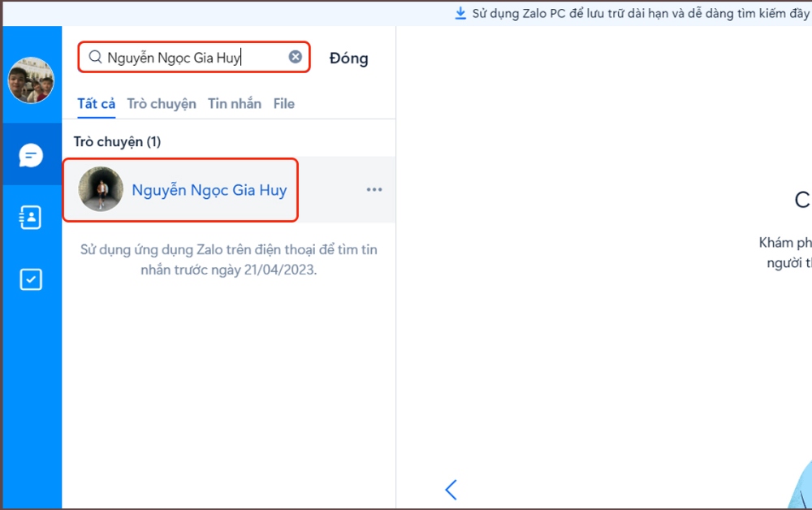The height and width of the screenshot is (510, 812).
Task: Open the Nguyễn Ngọc Gia Huy conversation
Action: (209, 189)
